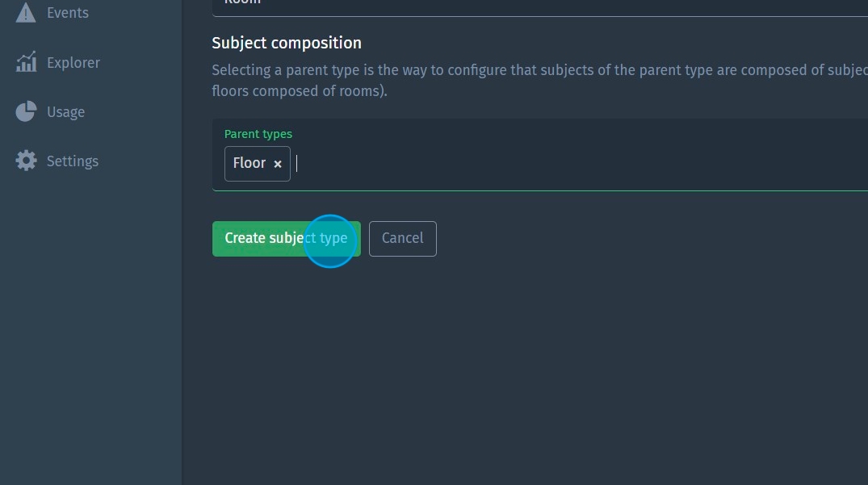Go to the Explorer menu label
868x485 pixels.
[73, 62]
